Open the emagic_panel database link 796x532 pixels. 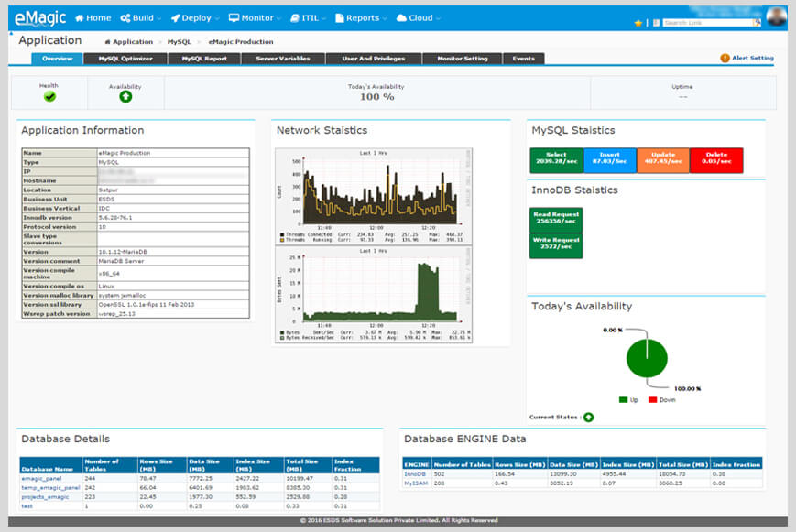point(41,478)
